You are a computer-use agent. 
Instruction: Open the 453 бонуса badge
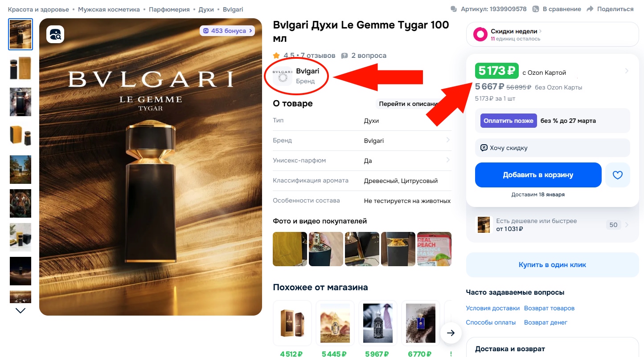coord(228,31)
